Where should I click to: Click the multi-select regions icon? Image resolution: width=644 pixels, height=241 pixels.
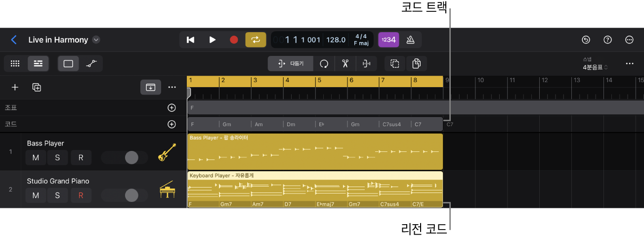(x=394, y=64)
